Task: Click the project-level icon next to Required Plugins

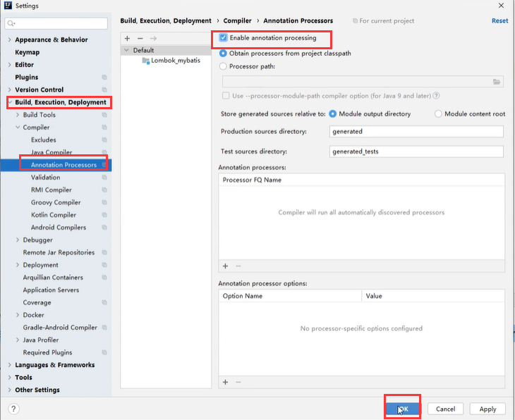Action: (104, 352)
